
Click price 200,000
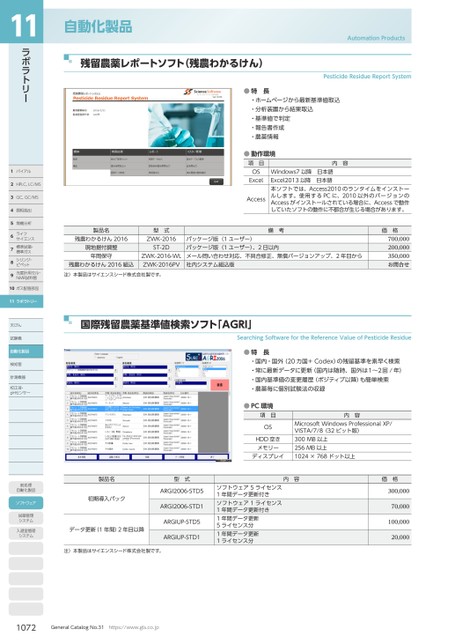pos(398,247)
